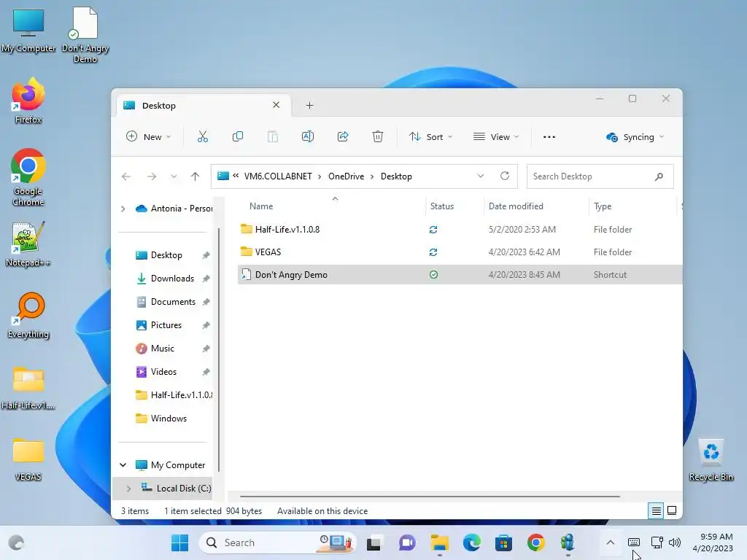747x560 pixels.
Task: Open the See more ellipsis menu
Action: 549,136
